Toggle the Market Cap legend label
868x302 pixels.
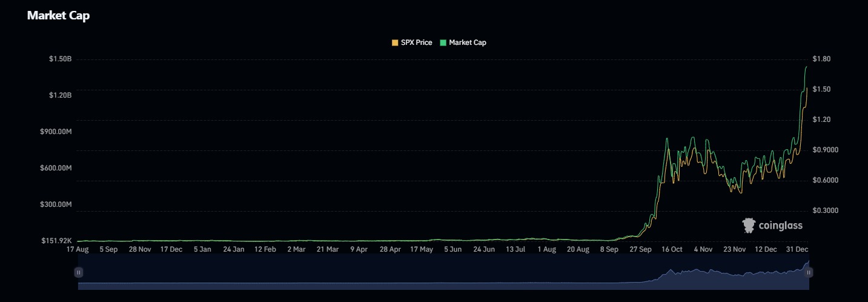point(467,42)
